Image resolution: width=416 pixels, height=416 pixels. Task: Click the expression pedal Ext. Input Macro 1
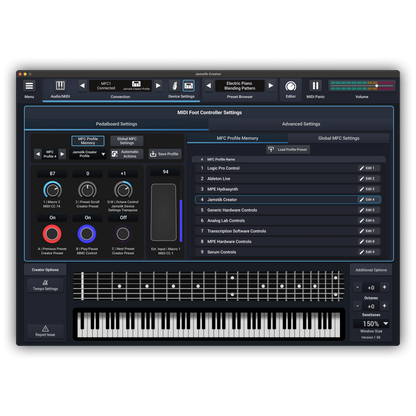163,212
